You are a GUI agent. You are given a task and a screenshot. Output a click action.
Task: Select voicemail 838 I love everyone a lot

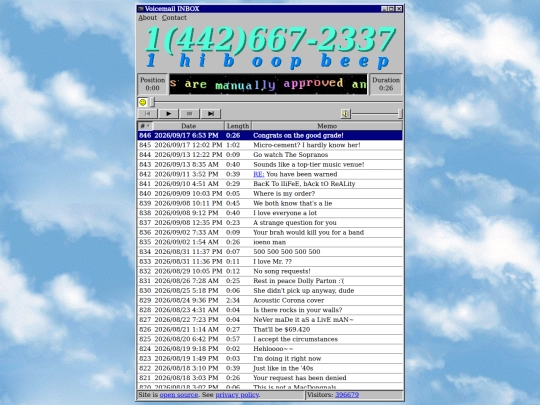pos(270,213)
